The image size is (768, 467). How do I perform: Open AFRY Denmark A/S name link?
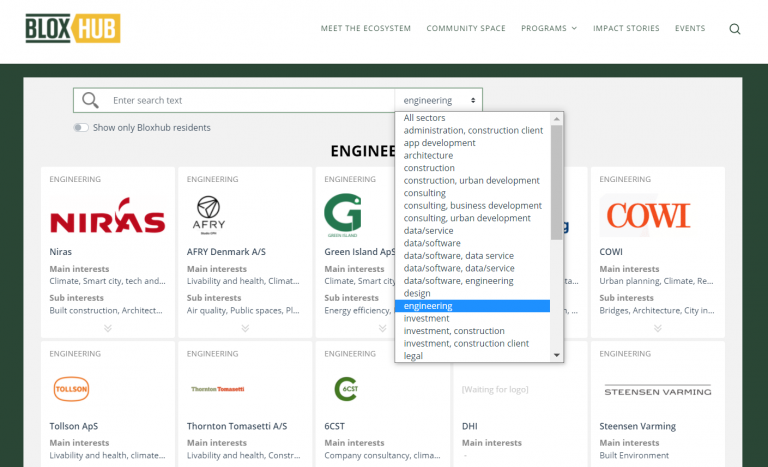(226, 252)
